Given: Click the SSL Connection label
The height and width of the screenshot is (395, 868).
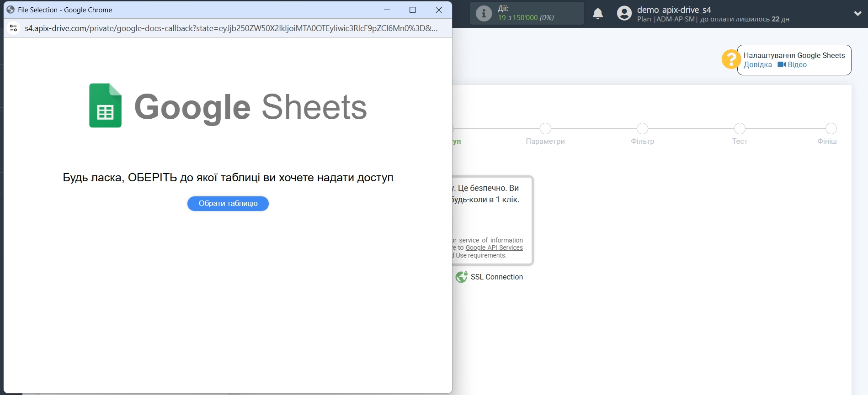Looking at the screenshot, I should click(497, 277).
